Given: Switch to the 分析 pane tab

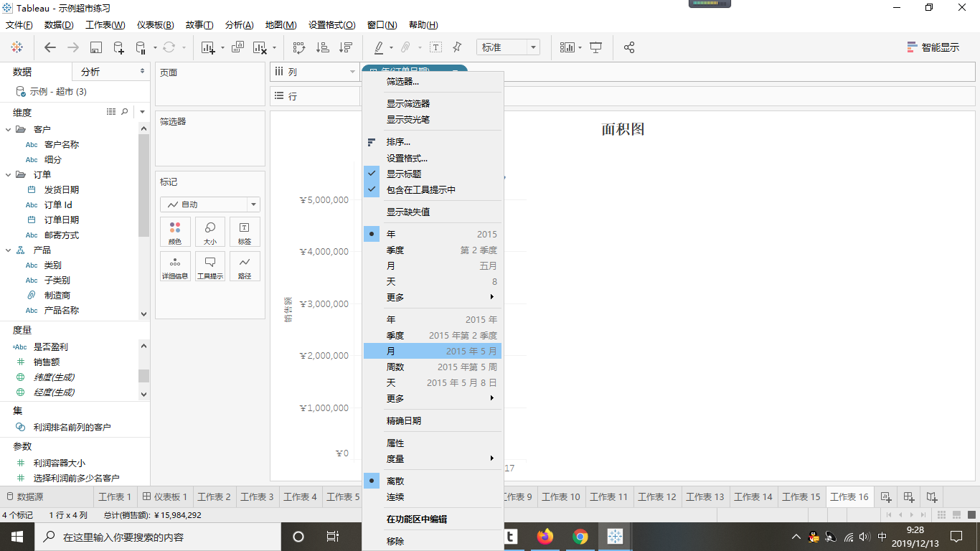Looking at the screenshot, I should click(111, 72).
